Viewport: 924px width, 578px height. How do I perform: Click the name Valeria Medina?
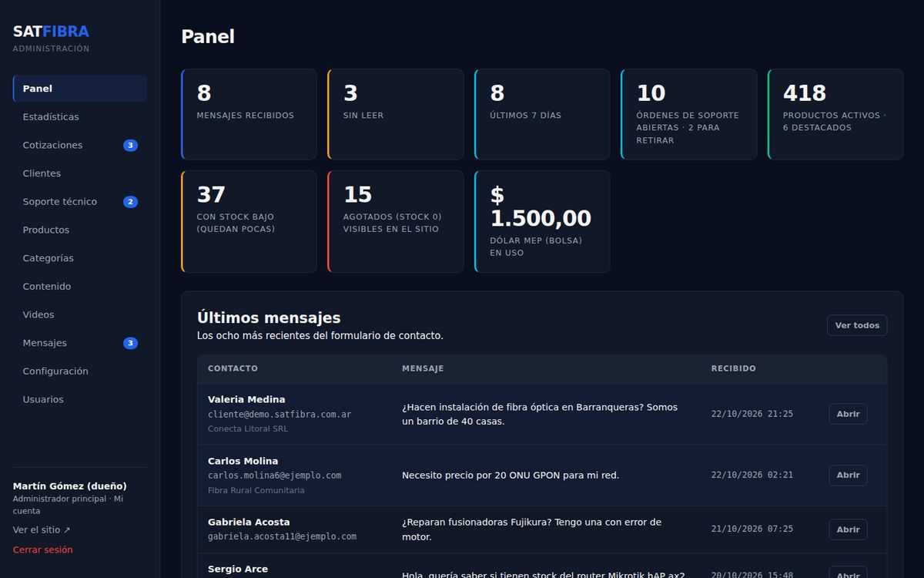click(x=246, y=399)
